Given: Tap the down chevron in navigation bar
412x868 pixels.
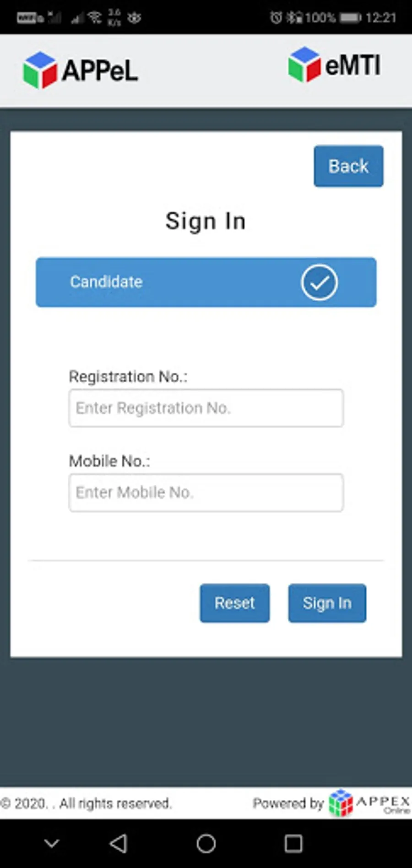Looking at the screenshot, I should pyautogui.click(x=52, y=843).
